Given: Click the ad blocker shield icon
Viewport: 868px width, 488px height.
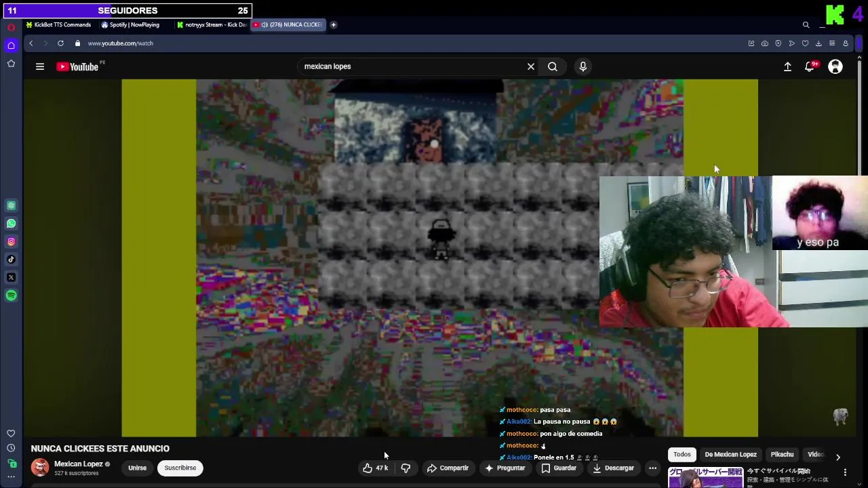Looking at the screenshot, I should [x=778, y=43].
